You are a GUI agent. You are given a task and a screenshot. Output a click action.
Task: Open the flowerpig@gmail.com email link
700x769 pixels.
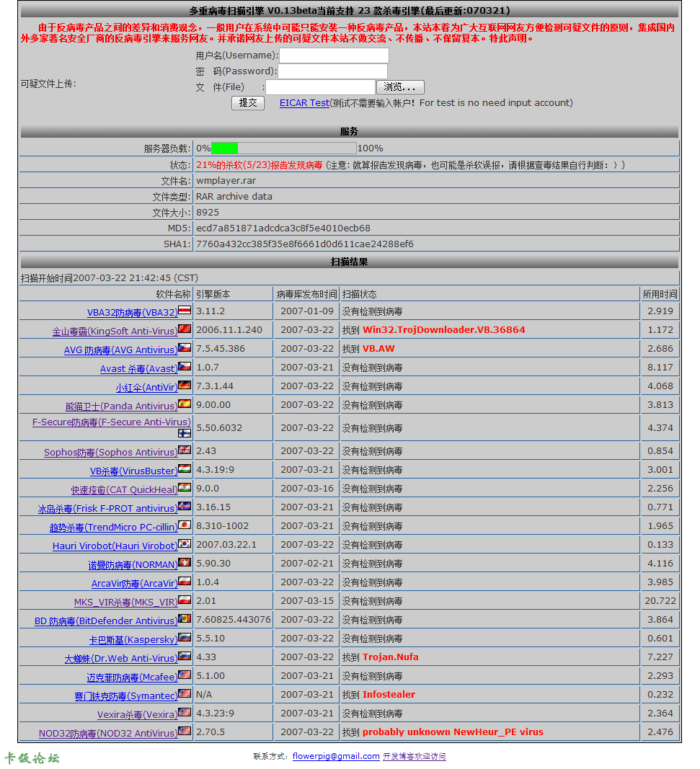click(336, 756)
